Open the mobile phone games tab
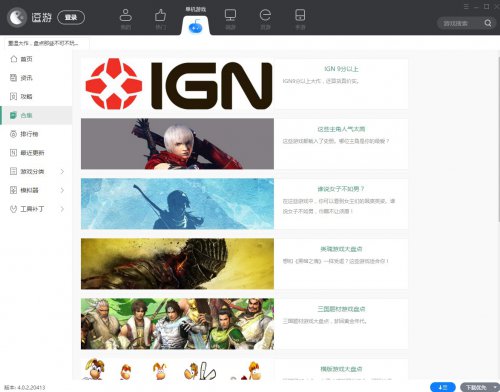 click(300, 19)
